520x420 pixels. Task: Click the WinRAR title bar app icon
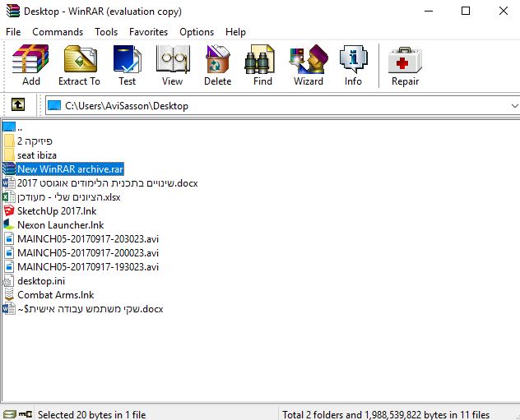(x=12, y=11)
